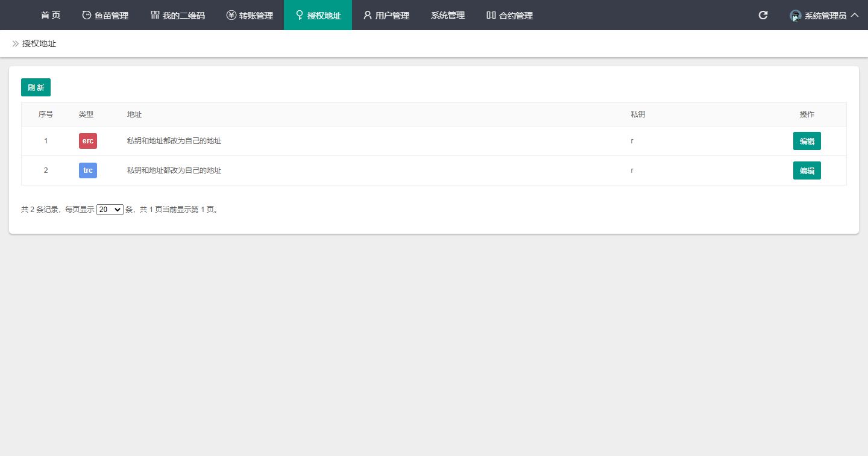Open the 系统管理 menu item
Screen dimensions: 868x456
[x=448, y=15]
